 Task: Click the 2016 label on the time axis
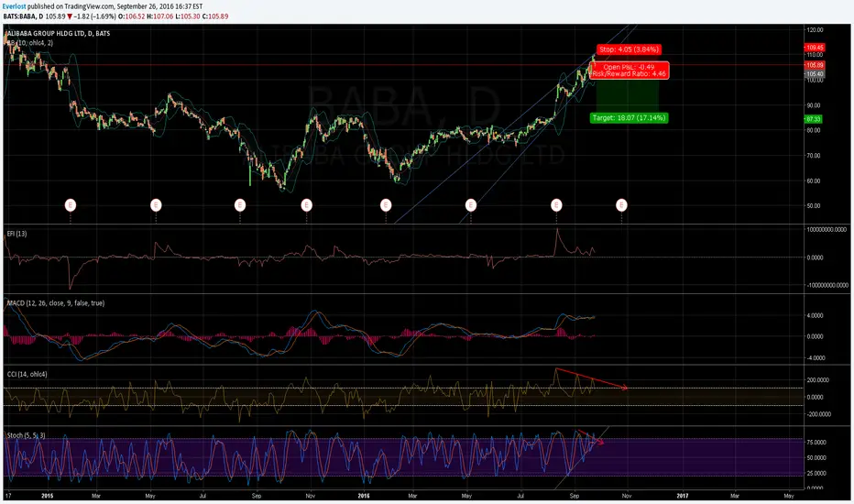point(364,496)
